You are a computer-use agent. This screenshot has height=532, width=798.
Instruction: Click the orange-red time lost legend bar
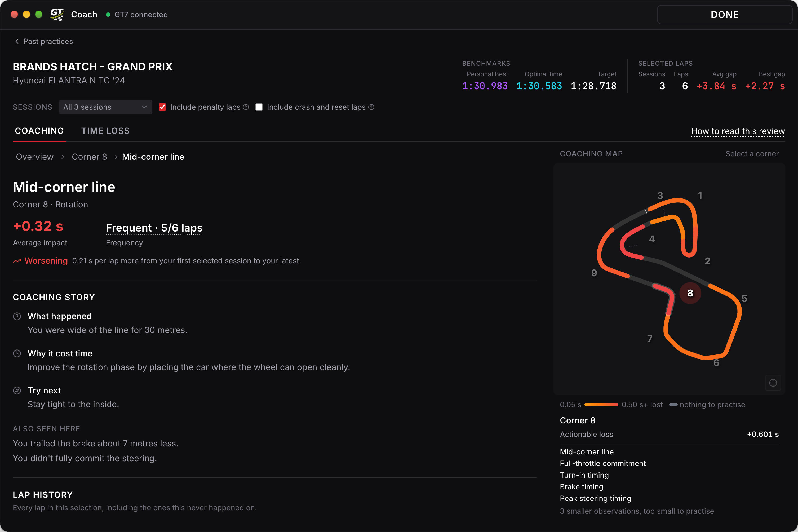click(601, 404)
